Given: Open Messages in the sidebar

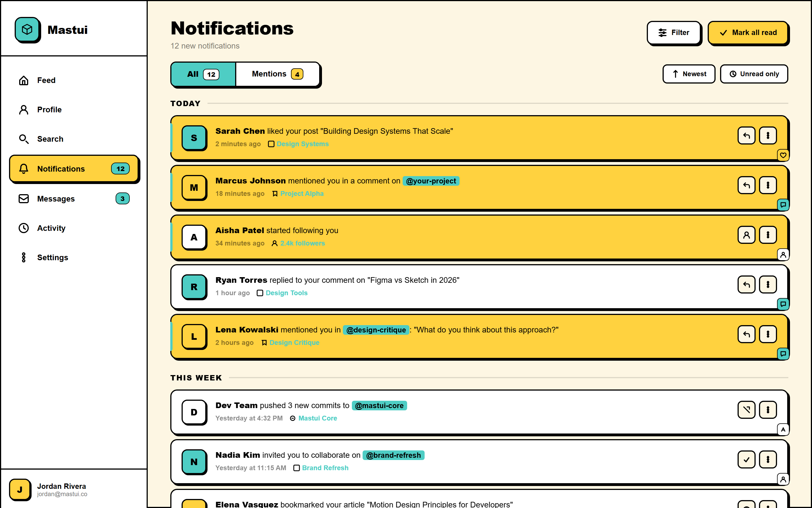Looking at the screenshot, I should coord(74,199).
